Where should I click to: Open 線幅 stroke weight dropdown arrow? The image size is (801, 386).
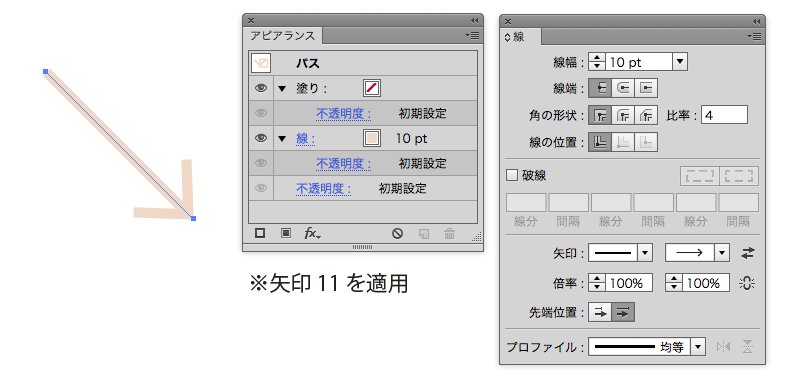[x=679, y=62]
